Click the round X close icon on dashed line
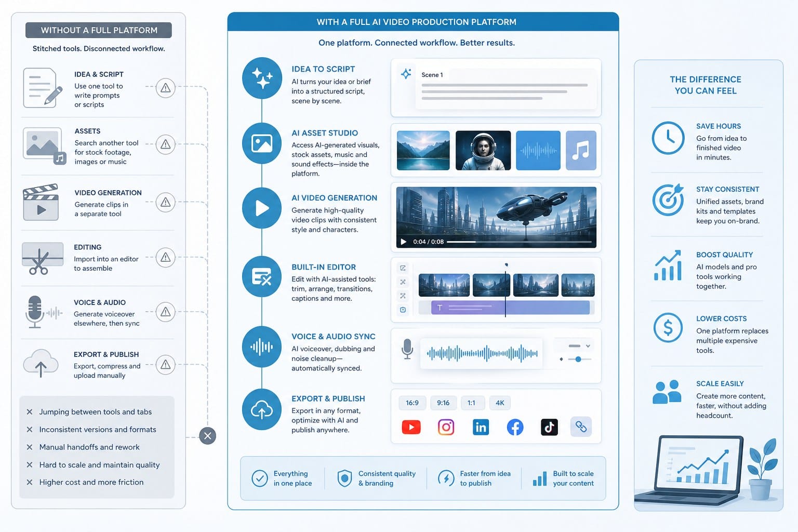This screenshot has height=532, width=798. [208, 436]
